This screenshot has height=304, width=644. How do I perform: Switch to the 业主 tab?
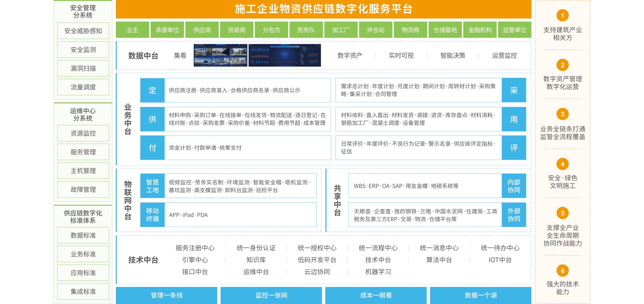(x=132, y=30)
